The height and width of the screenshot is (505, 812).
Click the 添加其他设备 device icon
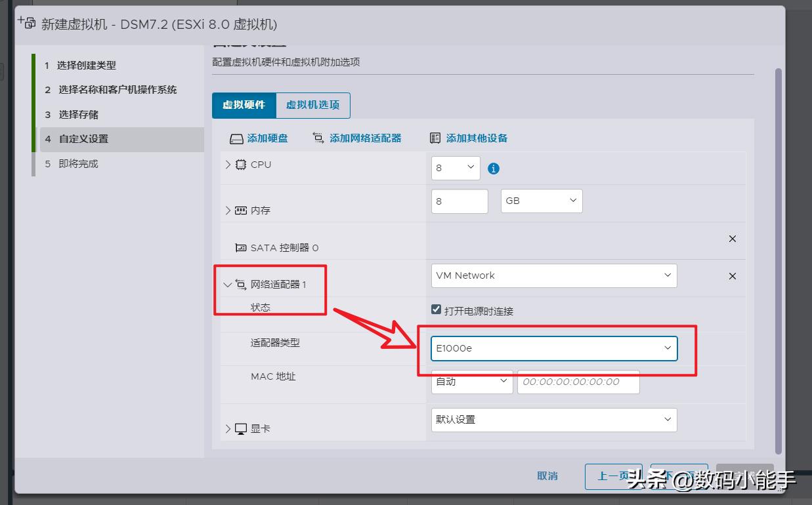tap(435, 138)
